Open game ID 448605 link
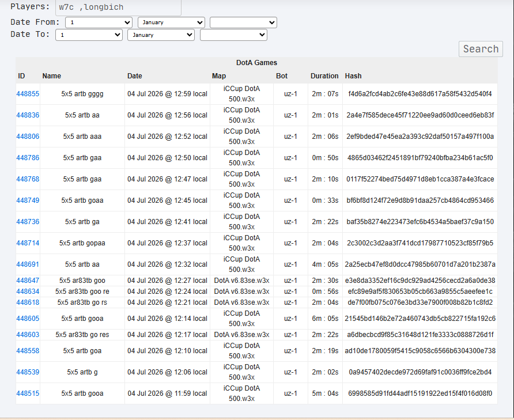This screenshot has height=420, width=514. (x=28, y=319)
